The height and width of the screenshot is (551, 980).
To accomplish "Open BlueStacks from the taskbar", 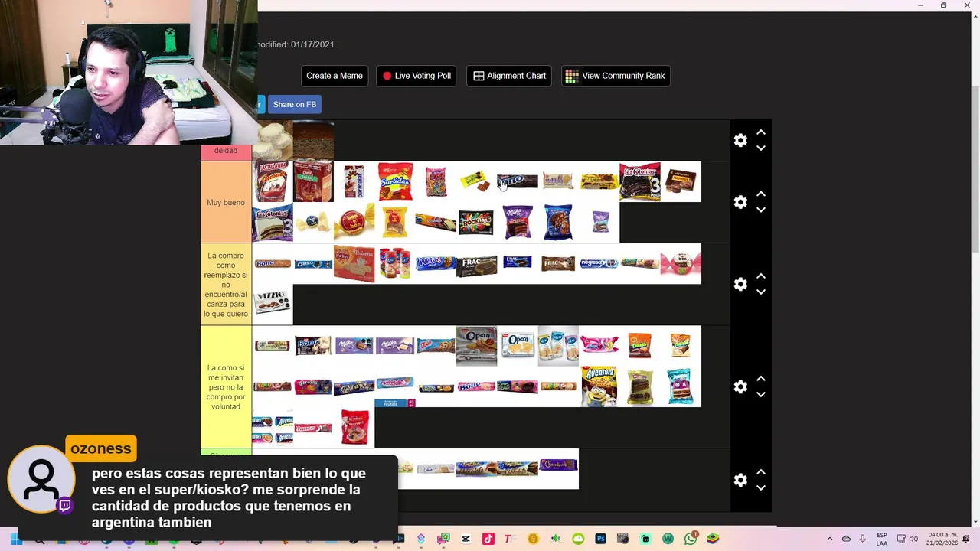I will 713,540.
